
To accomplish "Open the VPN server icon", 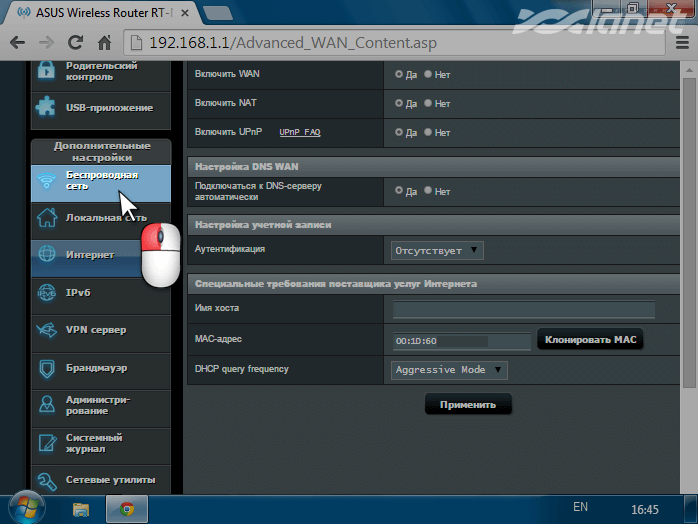I will [47, 330].
